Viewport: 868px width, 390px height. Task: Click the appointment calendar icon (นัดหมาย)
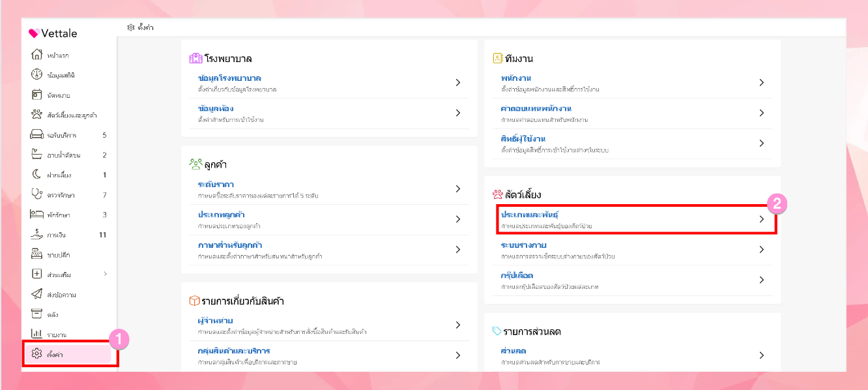pos(37,95)
